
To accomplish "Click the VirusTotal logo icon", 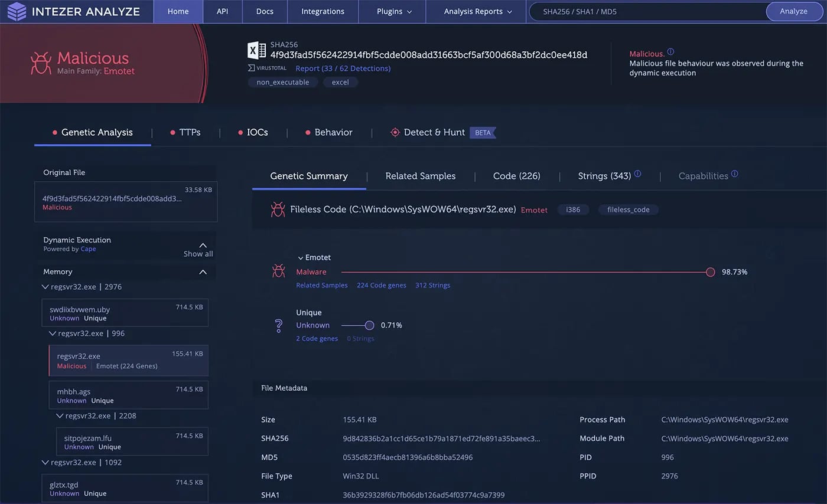I will click(x=268, y=68).
